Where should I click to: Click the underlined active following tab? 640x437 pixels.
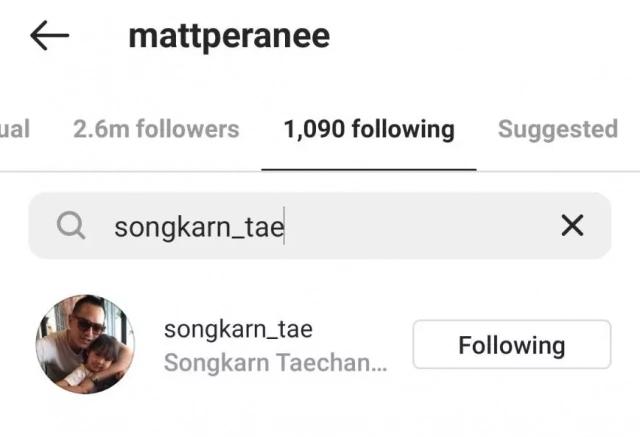(x=369, y=129)
